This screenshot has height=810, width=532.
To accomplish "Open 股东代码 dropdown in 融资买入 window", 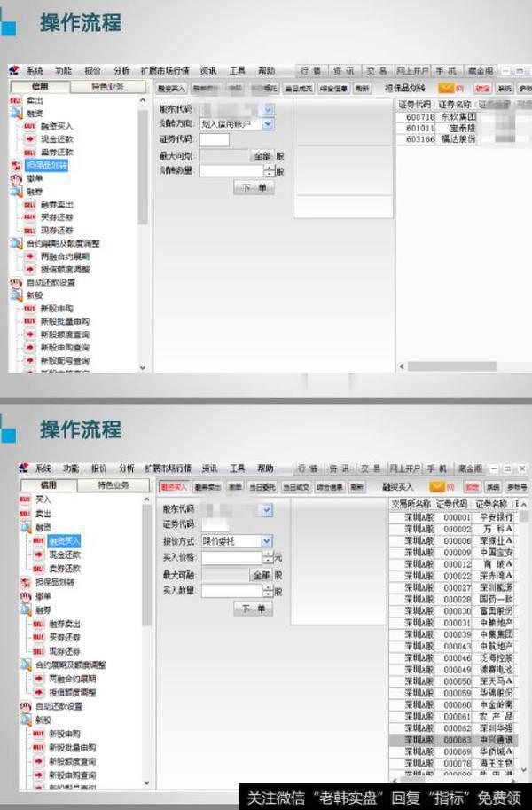I will coord(267,510).
